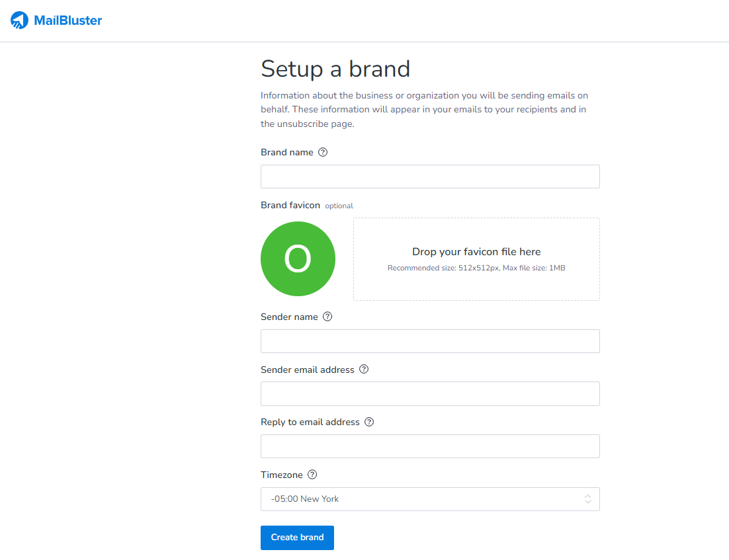Click the Brand name field label
This screenshot has height=560, width=729.
287,152
